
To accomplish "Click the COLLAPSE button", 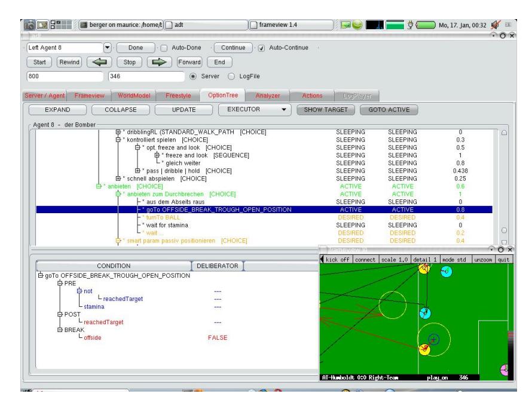I will click(120, 110).
